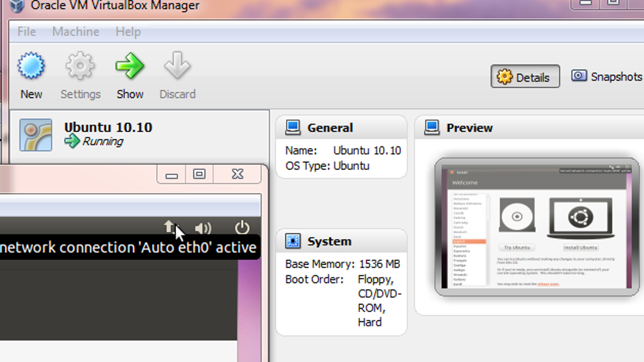
Task: Click the Preview section monitor icon
Action: coord(432,128)
